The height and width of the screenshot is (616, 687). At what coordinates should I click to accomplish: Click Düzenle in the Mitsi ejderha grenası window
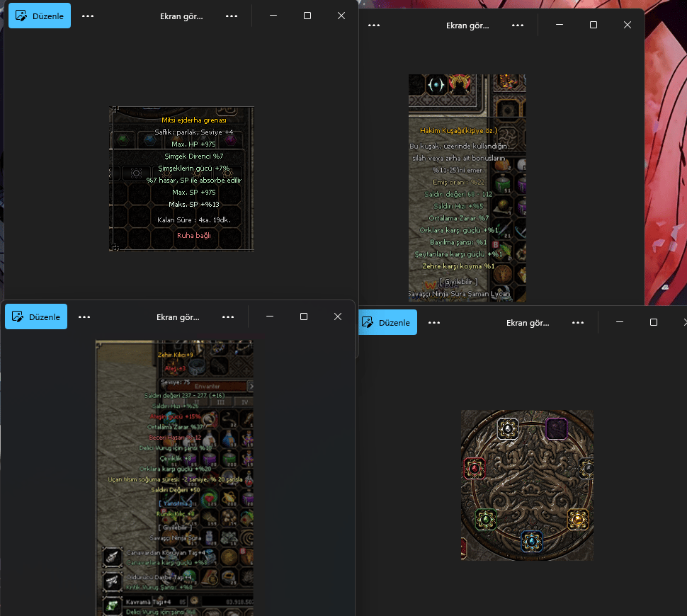pos(40,16)
